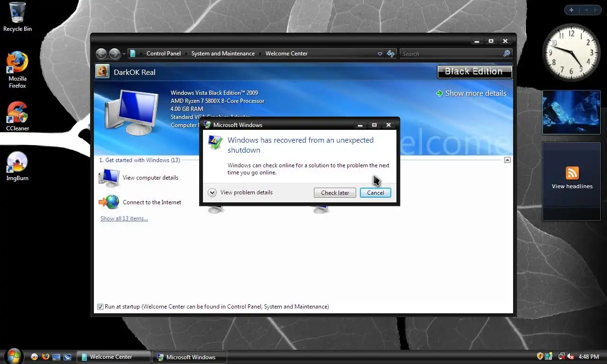Click the disc icon in Quick Launch
Image resolution: width=607 pixels, height=364 pixels.
pos(34,357)
